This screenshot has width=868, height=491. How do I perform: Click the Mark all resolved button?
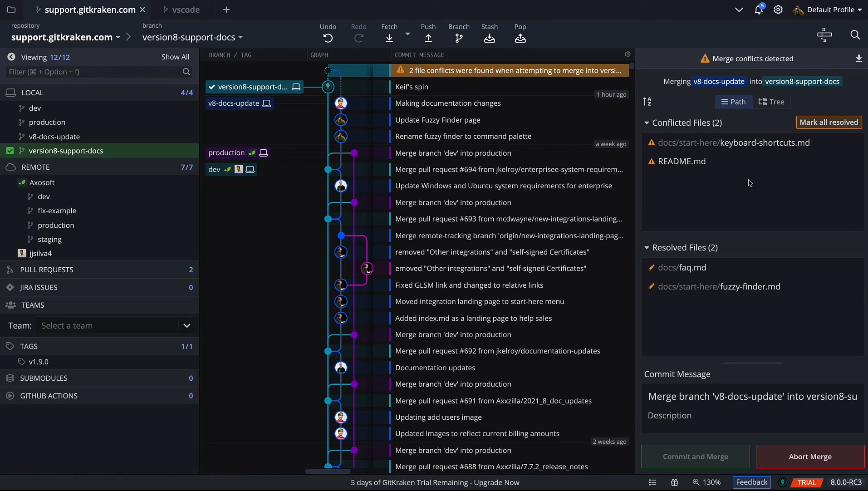tap(829, 122)
